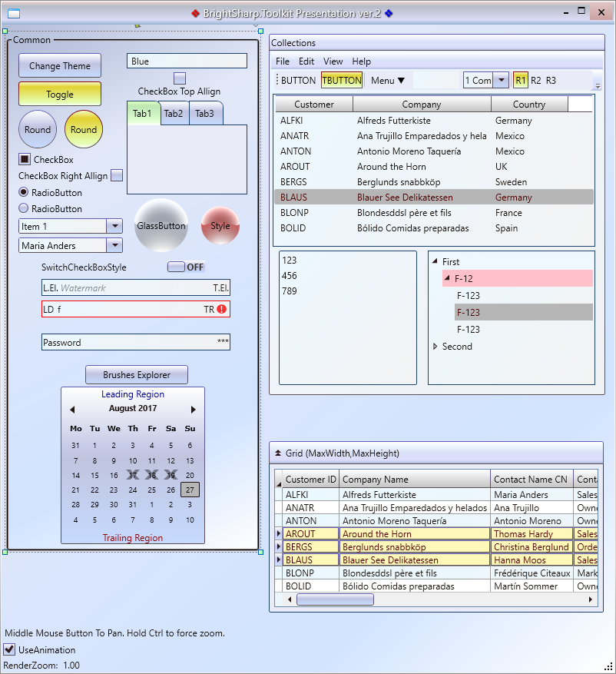Image resolution: width=616 pixels, height=674 pixels.
Task: Open the Item 1 combo box
Action: pos(114,226)
